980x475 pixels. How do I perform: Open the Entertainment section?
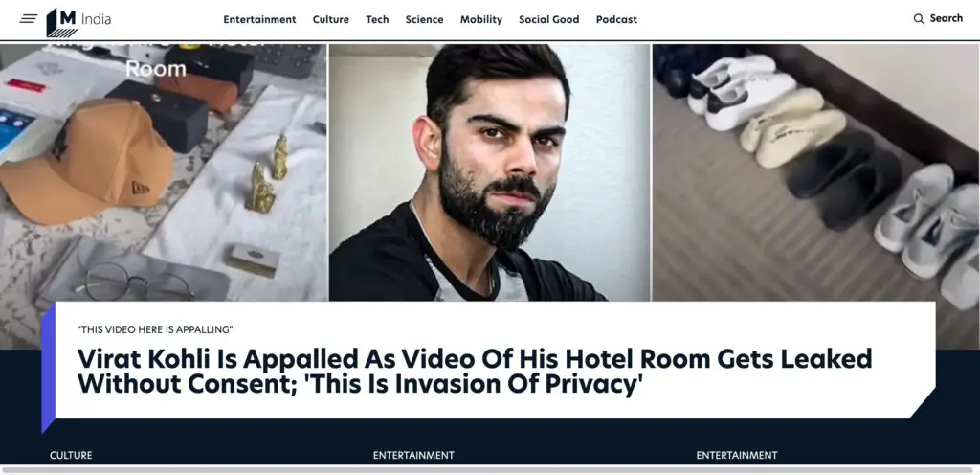[259, 19]
